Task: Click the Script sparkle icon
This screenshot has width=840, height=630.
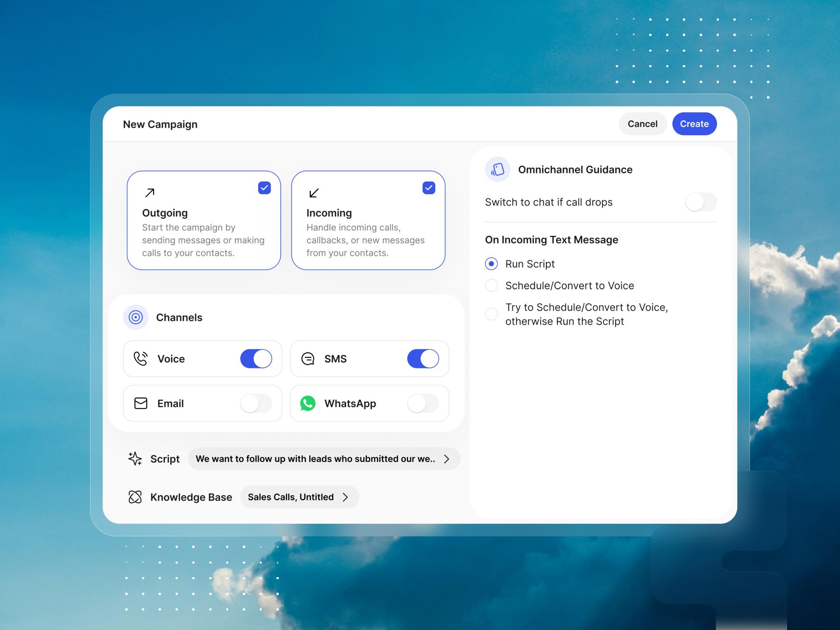Action: 135,458
